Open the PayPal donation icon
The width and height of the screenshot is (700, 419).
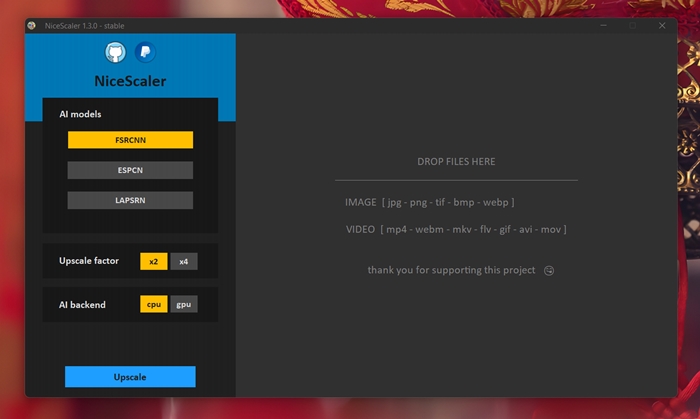coord(145,52)
